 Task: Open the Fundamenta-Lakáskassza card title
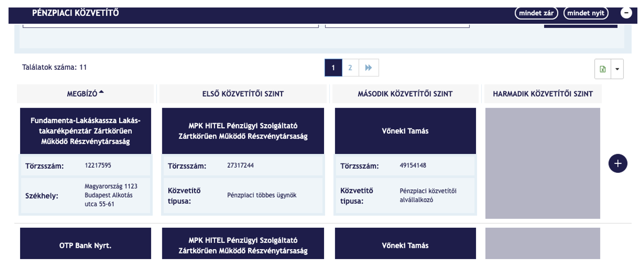point(85,131)
